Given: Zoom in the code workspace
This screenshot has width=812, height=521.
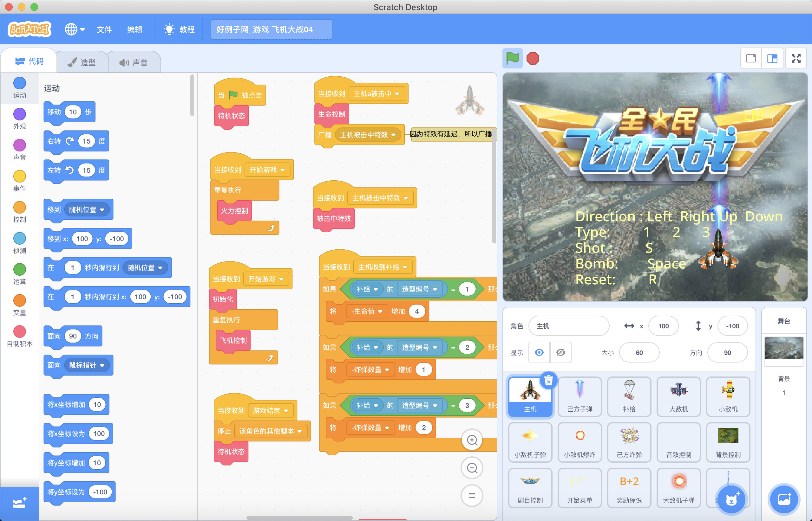Looking at the screenshot, I should 472,440.
